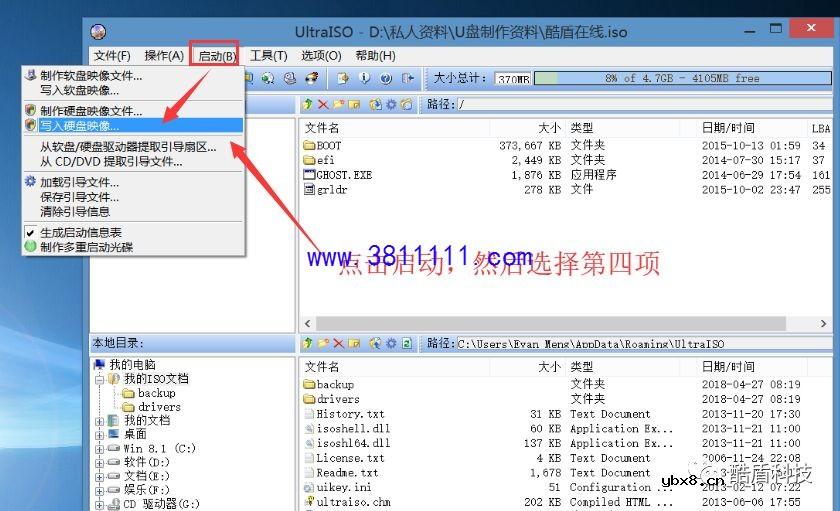Expand the 我的文档 tree node
840x511 pixels.
(99, 422)
